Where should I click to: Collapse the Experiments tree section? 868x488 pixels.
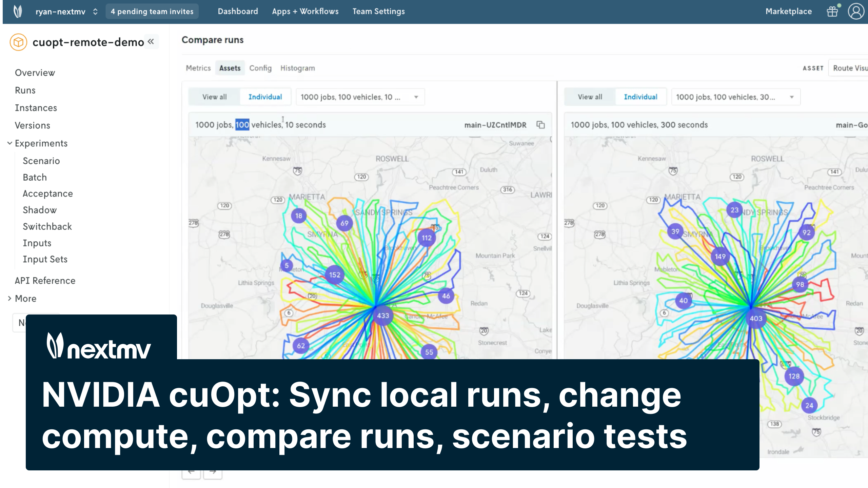(10, 143)
